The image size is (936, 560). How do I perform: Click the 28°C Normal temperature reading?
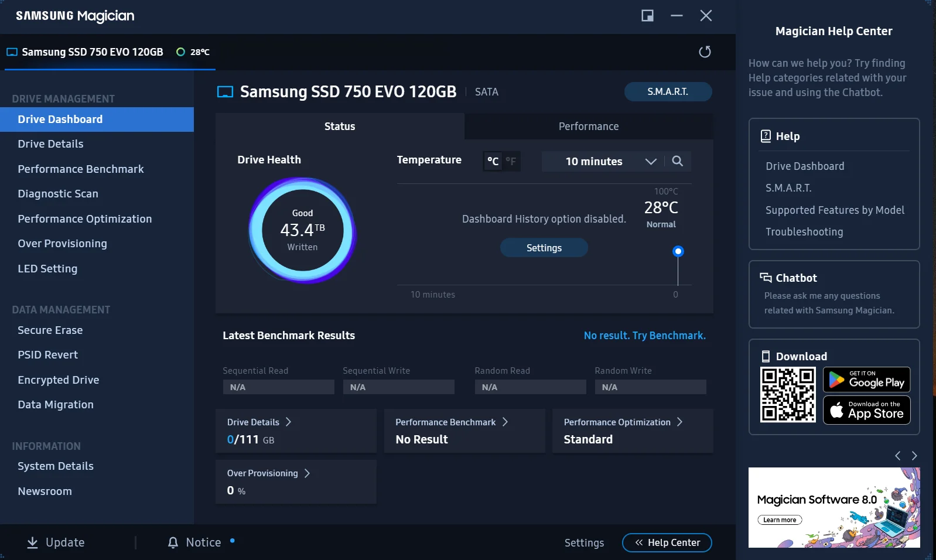[x=661, y=214]
